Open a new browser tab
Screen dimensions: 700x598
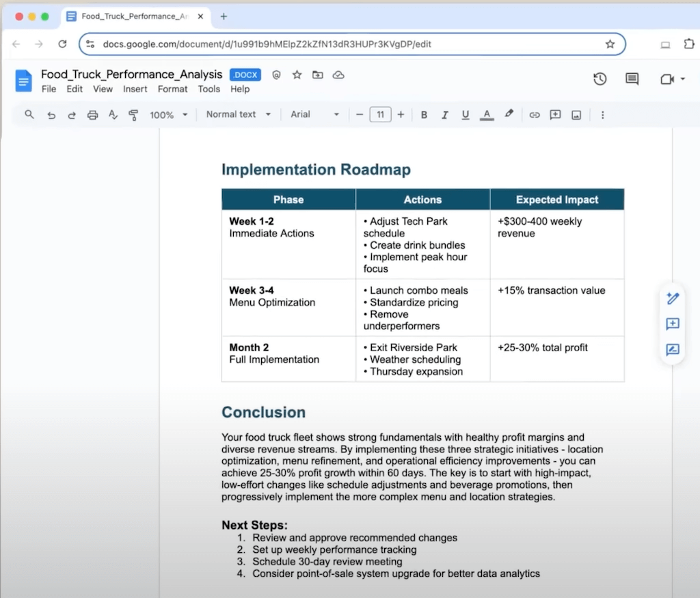224,16
